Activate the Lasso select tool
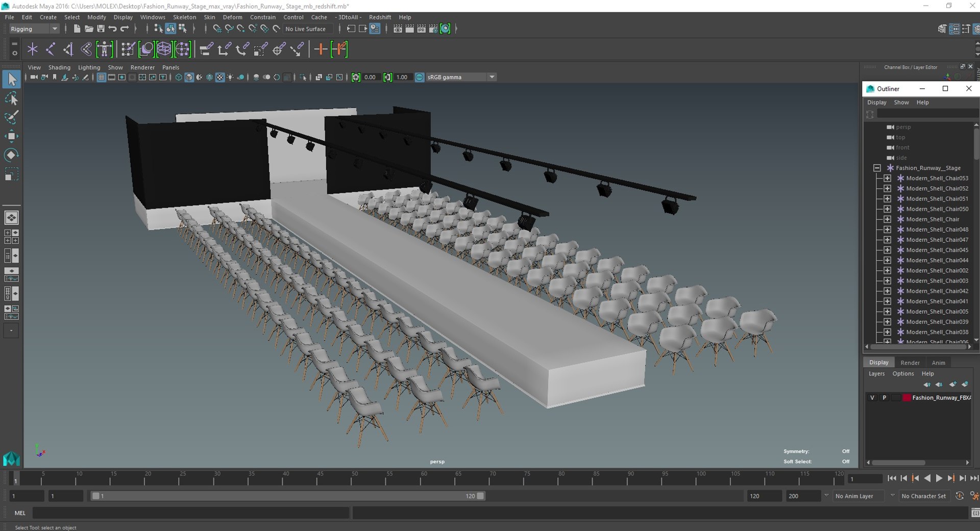This screenshot has width=980, height=531. tap(11, 98)
